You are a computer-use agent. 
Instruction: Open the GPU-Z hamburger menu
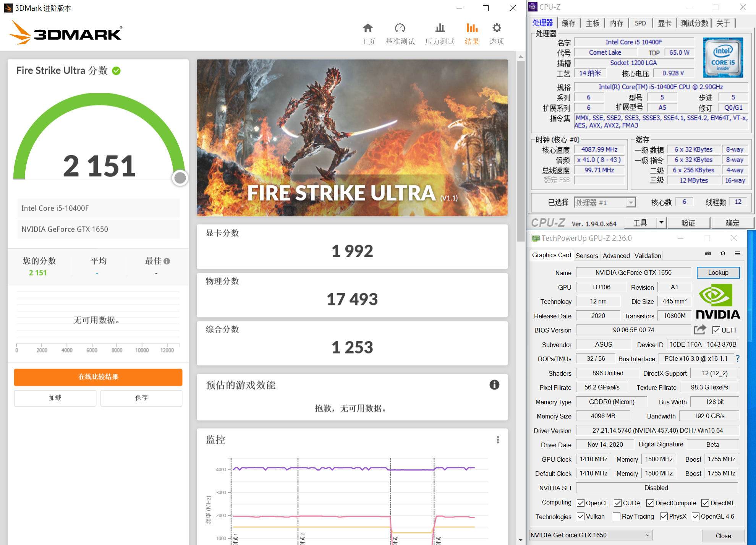738,253
